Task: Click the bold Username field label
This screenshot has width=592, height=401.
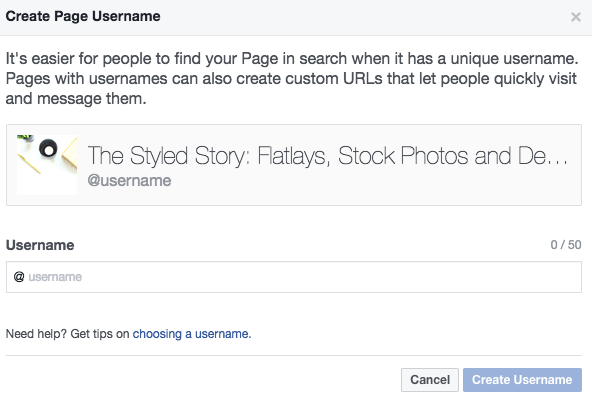Action: click(x=40, y=245)
